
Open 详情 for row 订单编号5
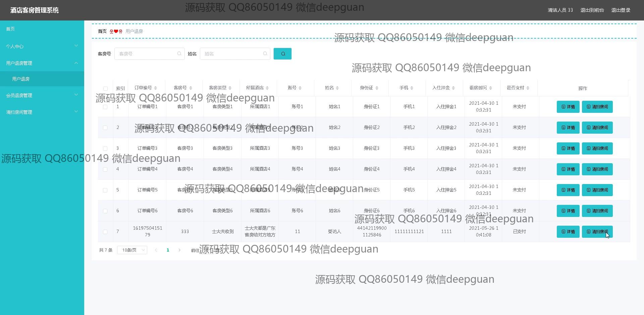(x=568, y=190)
